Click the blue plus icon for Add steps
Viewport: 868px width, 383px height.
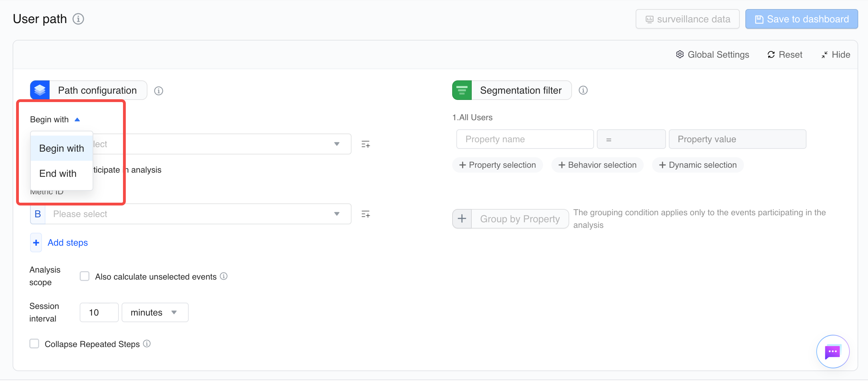click(36, 243)
